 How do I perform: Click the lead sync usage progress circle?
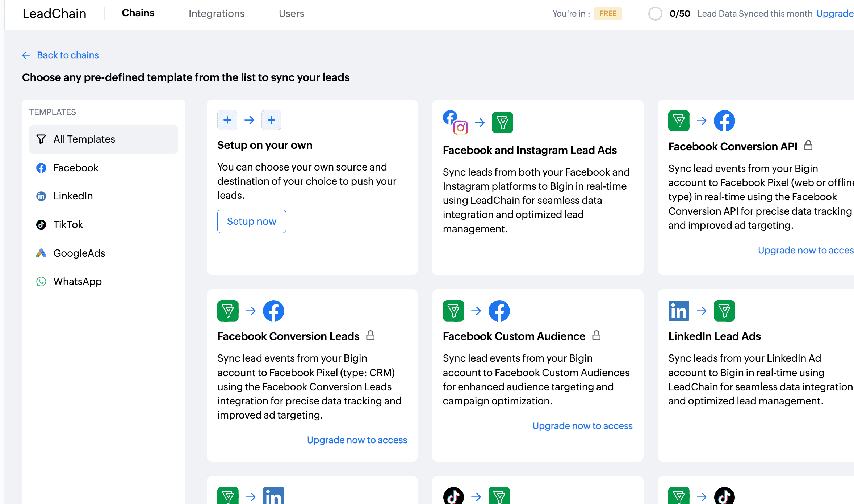click(x=655, y=14)
